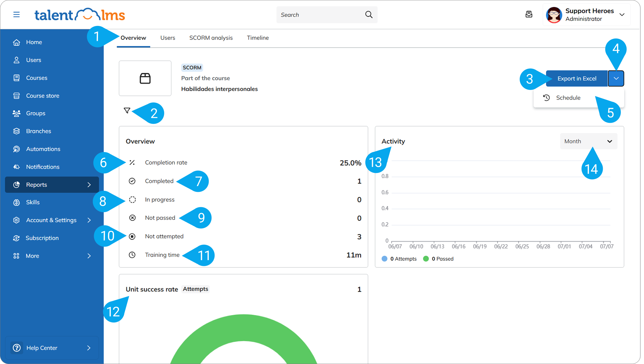Click the 11m training time value
Screen dimensions: 644x364
(354, 255)
